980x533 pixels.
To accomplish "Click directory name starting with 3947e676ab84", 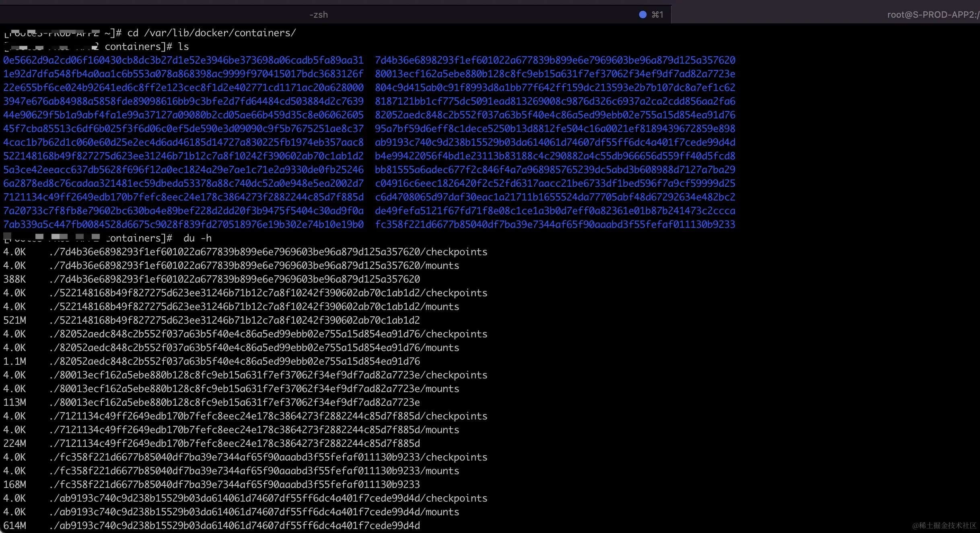I will [x=183, y=101].
